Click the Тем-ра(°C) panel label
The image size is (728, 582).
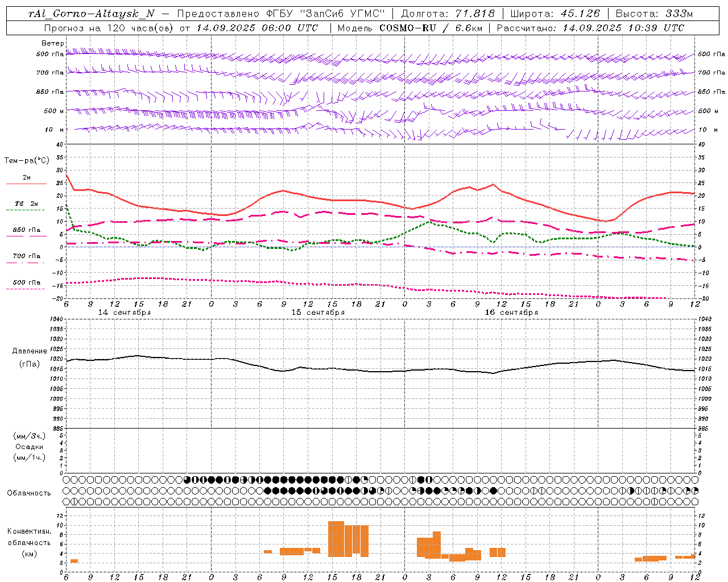point(27,161)
